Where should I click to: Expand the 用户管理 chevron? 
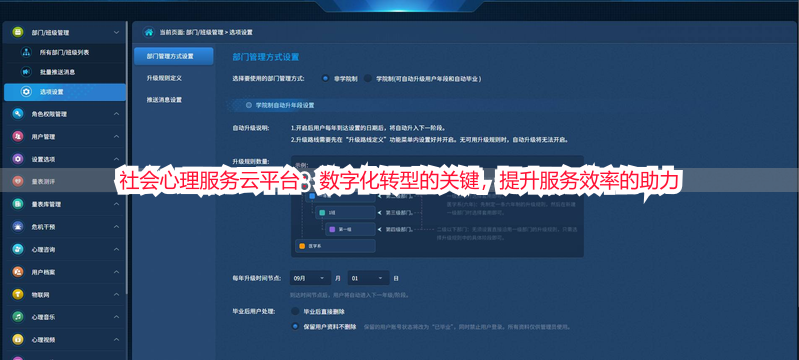point(116,137)
